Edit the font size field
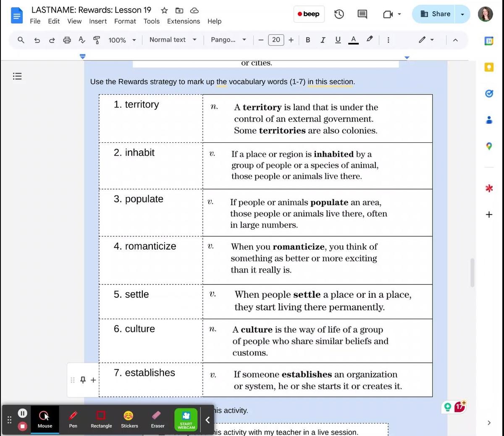 pos(276,40)
